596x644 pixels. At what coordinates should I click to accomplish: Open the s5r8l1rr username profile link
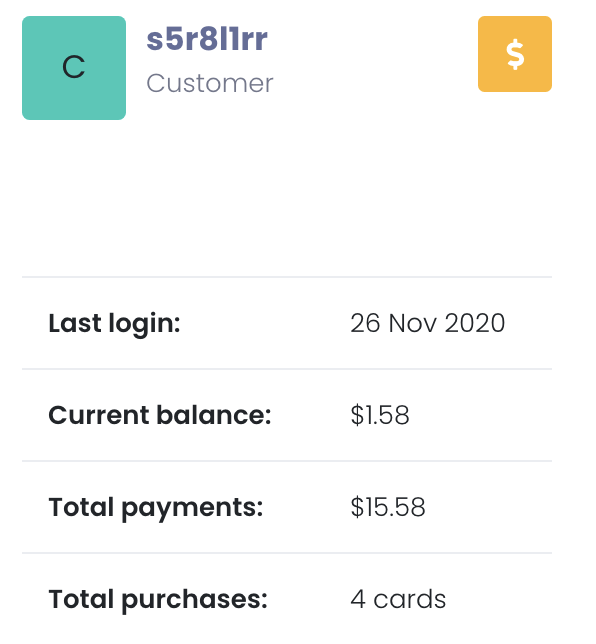click(207, 39)
